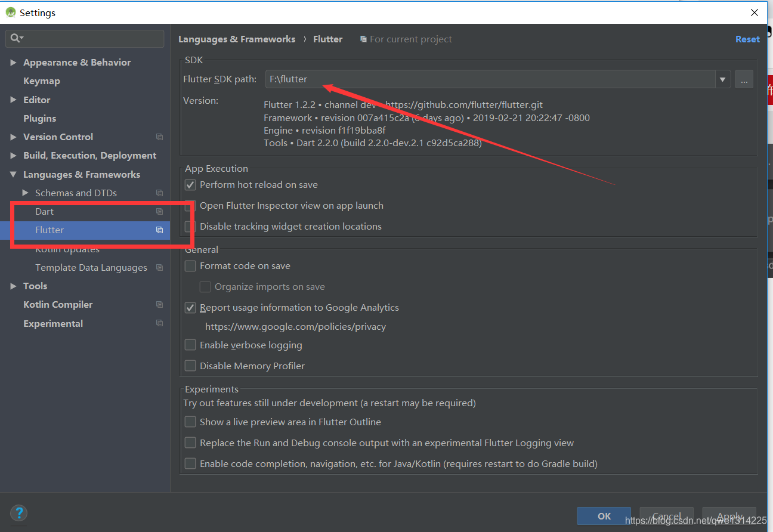Collapse Languages & Frameworks section
This screenshot has width=773, height=532.
tap(13, 175)
